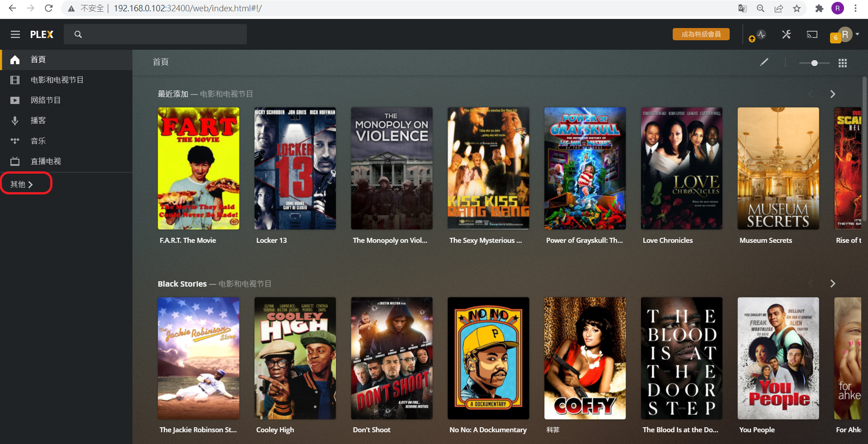This screenshot has height=444, width=868.
Task: Click Cooley High title text
Action: pyautogui.click(x=275, y=430)
